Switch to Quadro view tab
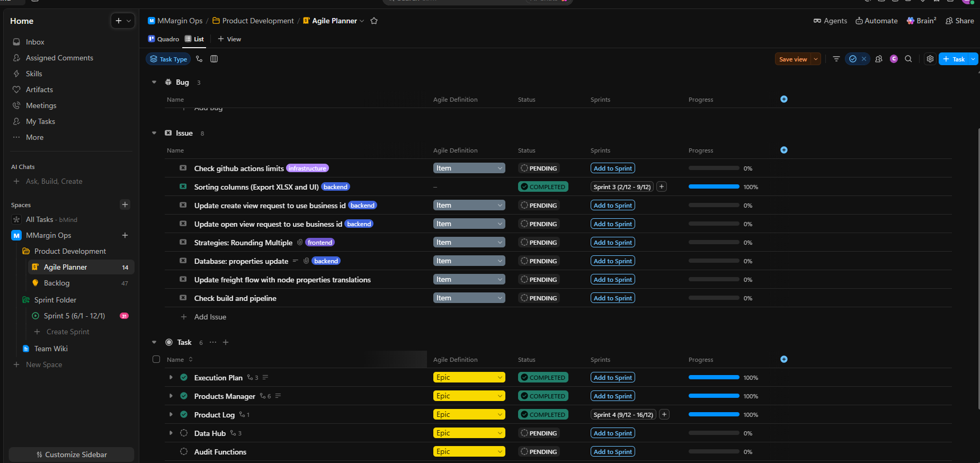This screenshot has height=463, width=980. point(164,39)
